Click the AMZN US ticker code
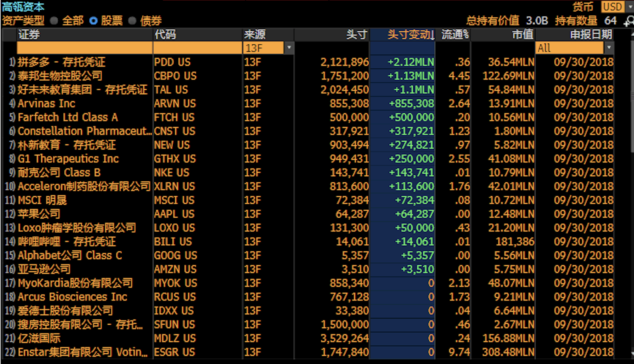Screen dimensions: 634x364 (x=175, y=269)
